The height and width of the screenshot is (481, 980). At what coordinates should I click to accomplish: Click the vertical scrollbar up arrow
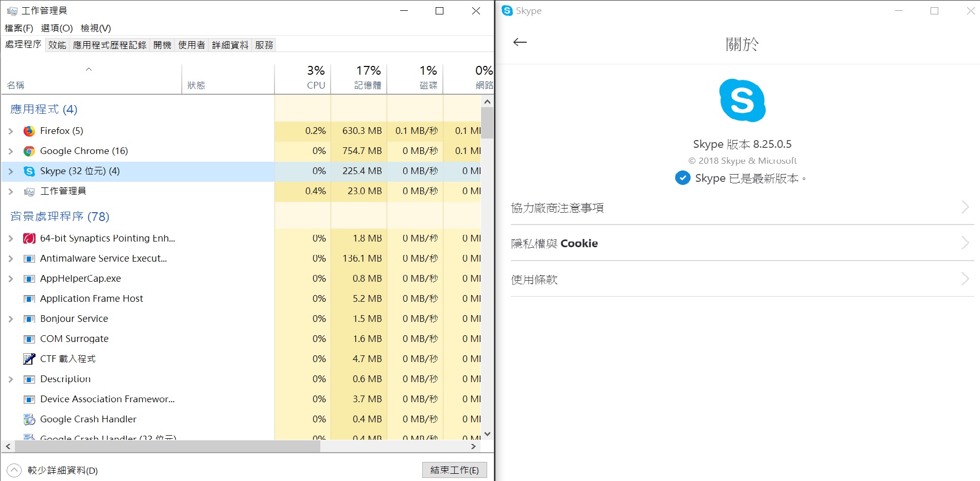pyautogui.click(x=487, y=102)
